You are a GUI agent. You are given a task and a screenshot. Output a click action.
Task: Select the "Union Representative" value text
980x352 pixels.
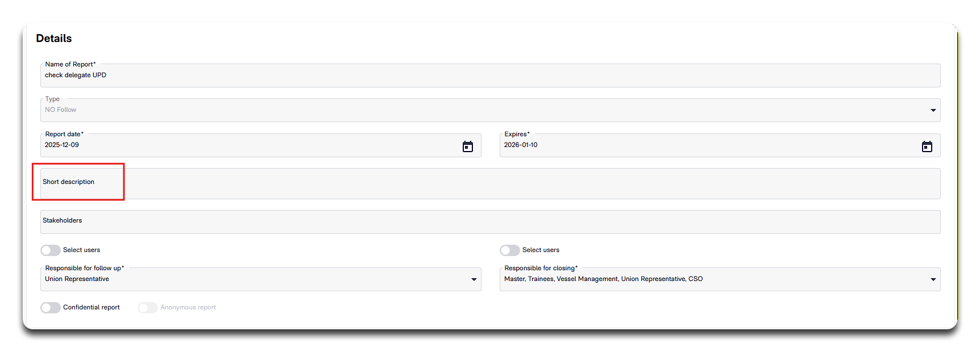coord(77,279)
